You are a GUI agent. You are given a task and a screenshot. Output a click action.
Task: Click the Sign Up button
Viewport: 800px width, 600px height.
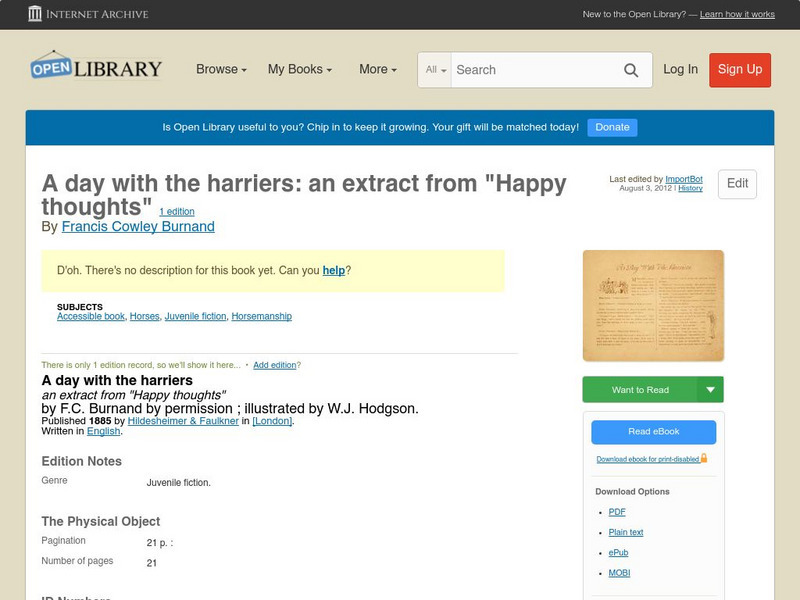pos(739,70)
